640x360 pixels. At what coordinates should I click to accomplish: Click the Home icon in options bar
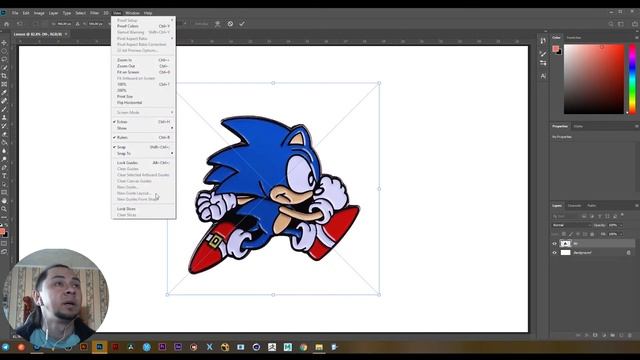(7, 24)
